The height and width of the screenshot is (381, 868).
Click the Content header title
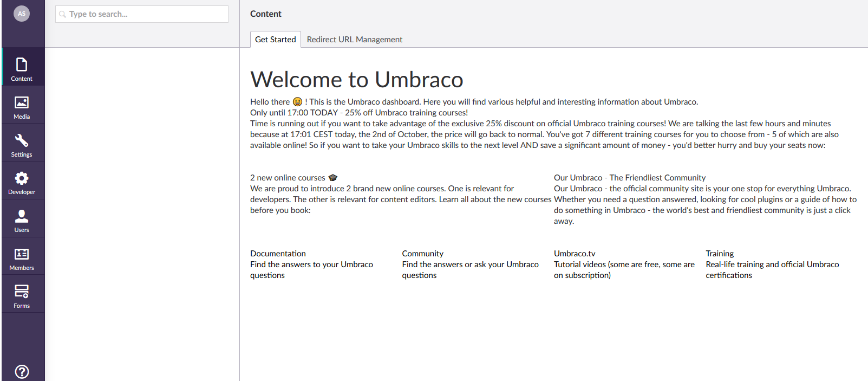[x=265, y=14]
